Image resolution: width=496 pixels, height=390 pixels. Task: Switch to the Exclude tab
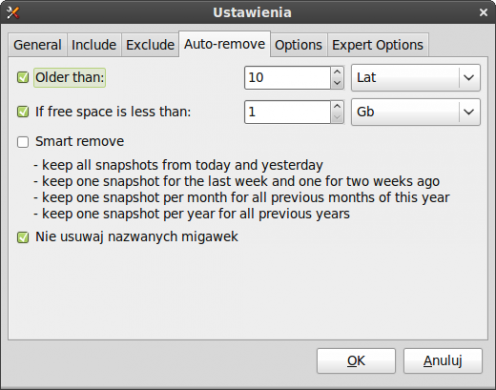point(150,45)
